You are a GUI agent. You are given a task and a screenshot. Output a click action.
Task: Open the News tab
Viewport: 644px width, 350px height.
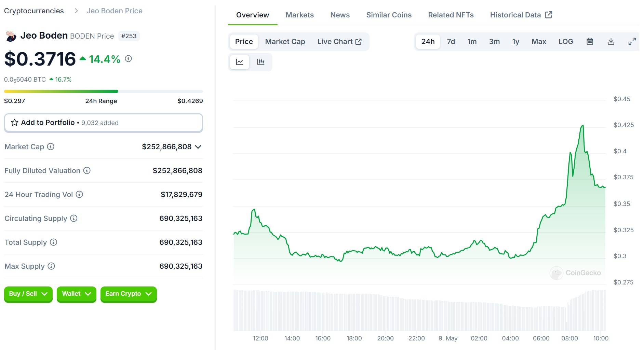(x=340, y=15)
